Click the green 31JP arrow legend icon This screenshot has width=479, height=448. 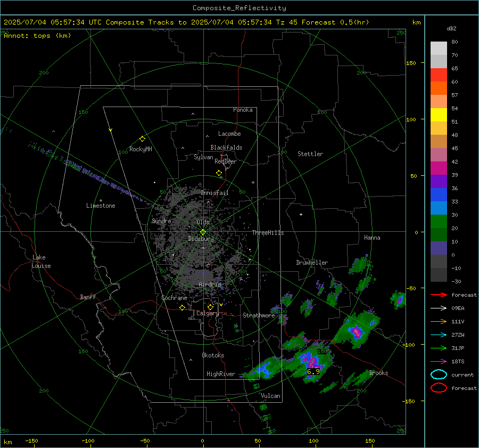click(439, 348)
